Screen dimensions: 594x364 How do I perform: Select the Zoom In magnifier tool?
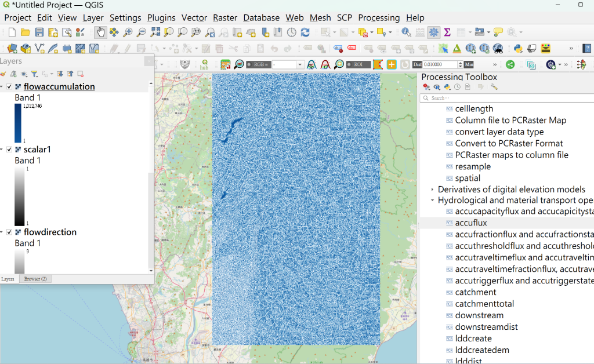pyautogui.click(x=128, y=32)
